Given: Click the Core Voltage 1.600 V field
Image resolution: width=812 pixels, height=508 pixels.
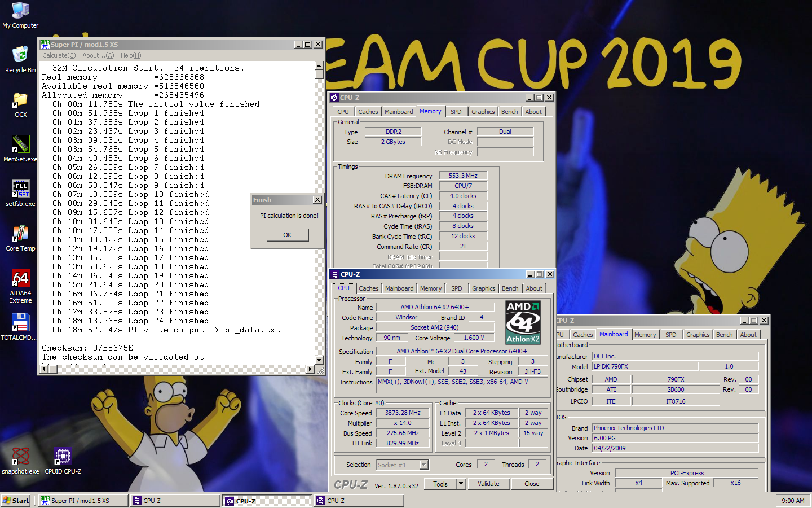Looking at the screenshot, I should coord(474,338).
